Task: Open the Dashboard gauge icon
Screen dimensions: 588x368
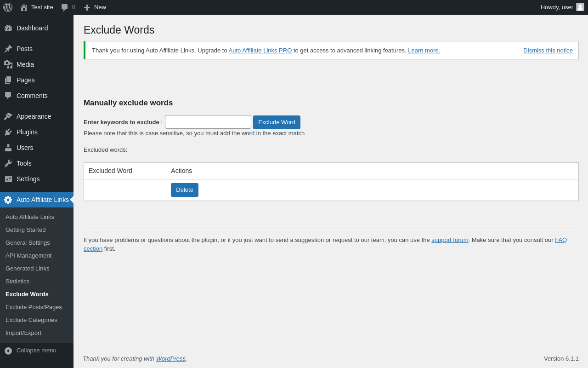Action: click(x=8, y=28)
